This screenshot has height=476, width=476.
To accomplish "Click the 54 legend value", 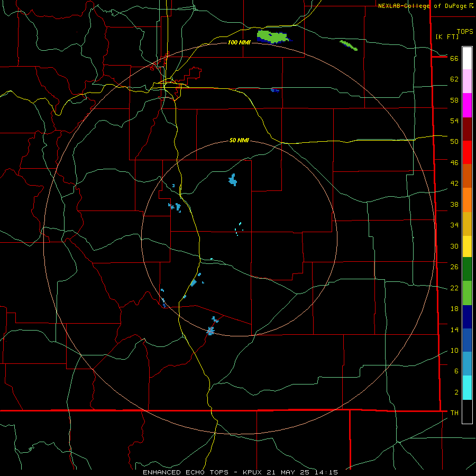I will click(x=454, y=121).
